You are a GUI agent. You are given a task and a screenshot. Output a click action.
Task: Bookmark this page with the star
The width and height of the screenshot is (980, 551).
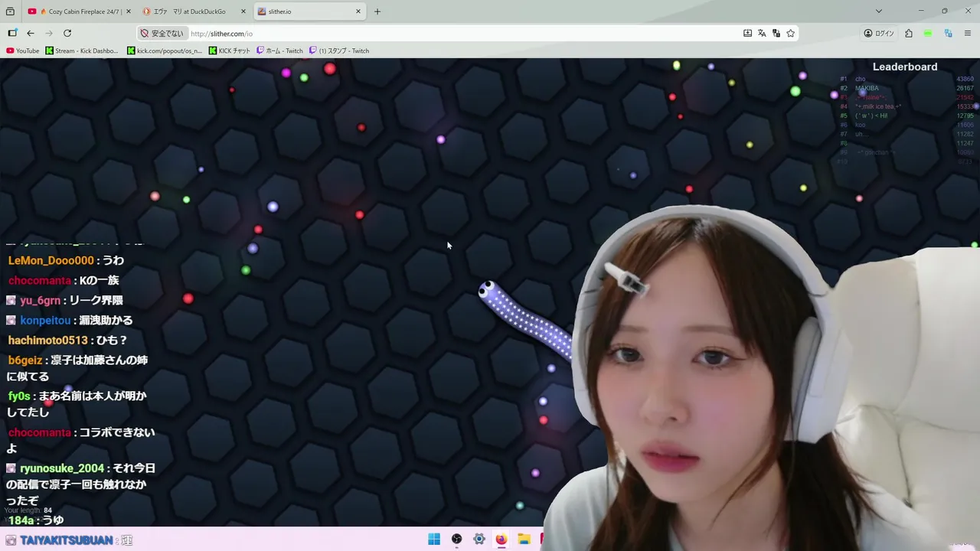791,33
